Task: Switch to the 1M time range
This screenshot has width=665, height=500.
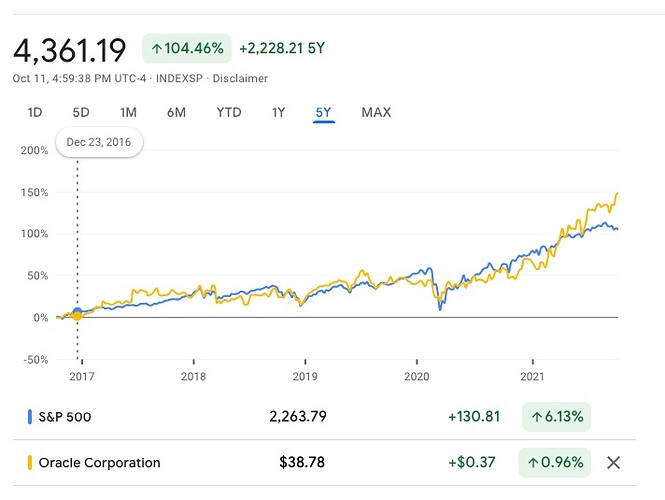Action: [128, 112]
